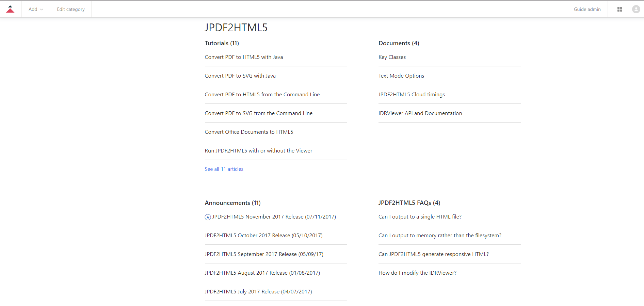Viewport: 644px width, 306px height.
Task: Click Edit category in top bar
Action: click(x=71, y=9)
